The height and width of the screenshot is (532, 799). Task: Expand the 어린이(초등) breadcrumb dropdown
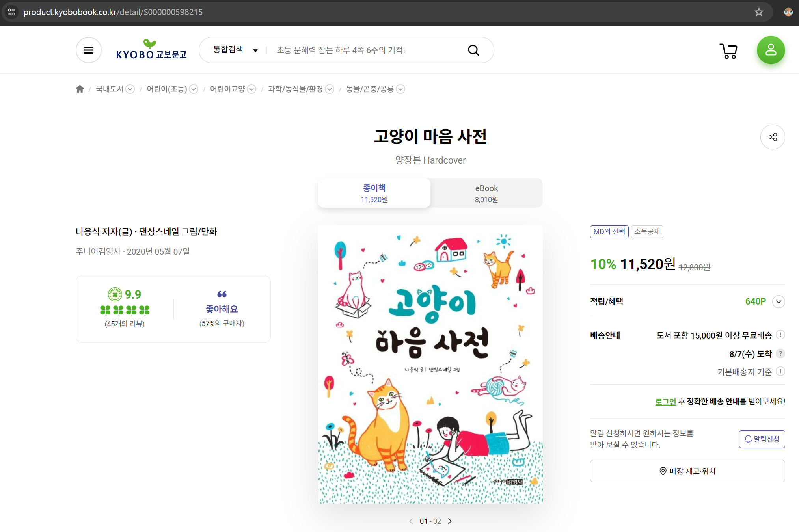194,89
